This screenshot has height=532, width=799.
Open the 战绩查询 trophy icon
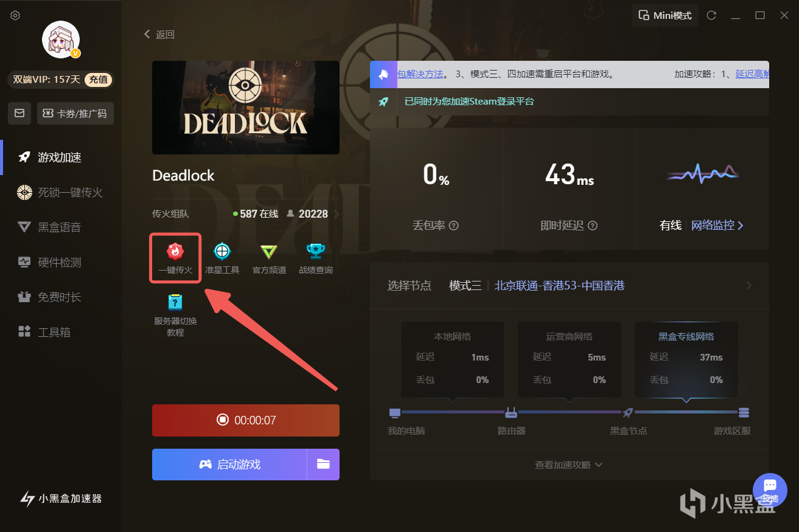pyautogui.click(x=316, y=251)
